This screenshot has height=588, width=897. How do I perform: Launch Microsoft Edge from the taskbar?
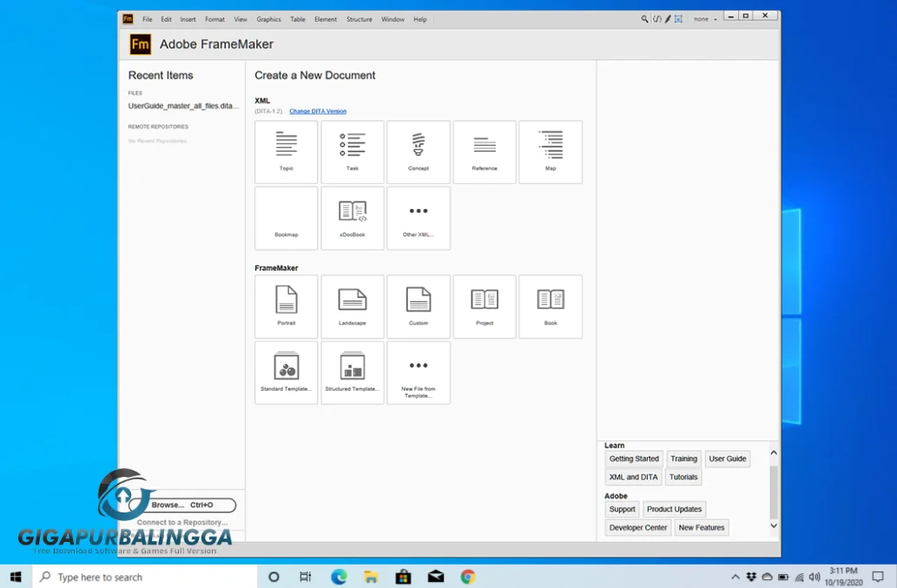(339, 577)
